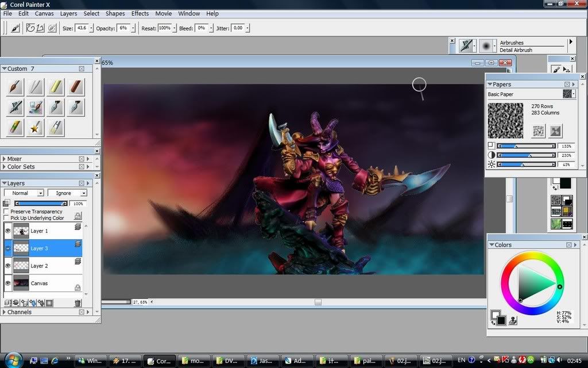Screen dimensions: 588x368
Task: Pick the airbrush variant in Custom palette
Action: [x=15, y=108]
